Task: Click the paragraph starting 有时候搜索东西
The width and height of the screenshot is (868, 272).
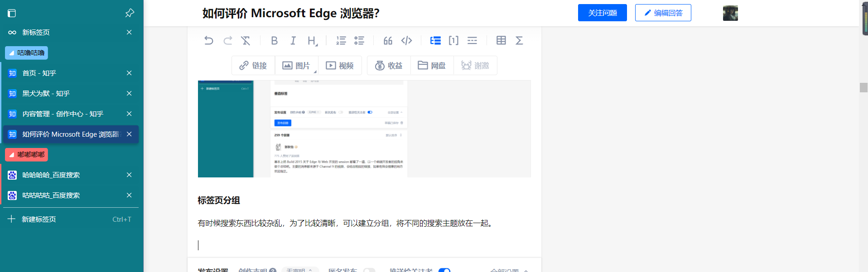Action: [x=346, y=223]
